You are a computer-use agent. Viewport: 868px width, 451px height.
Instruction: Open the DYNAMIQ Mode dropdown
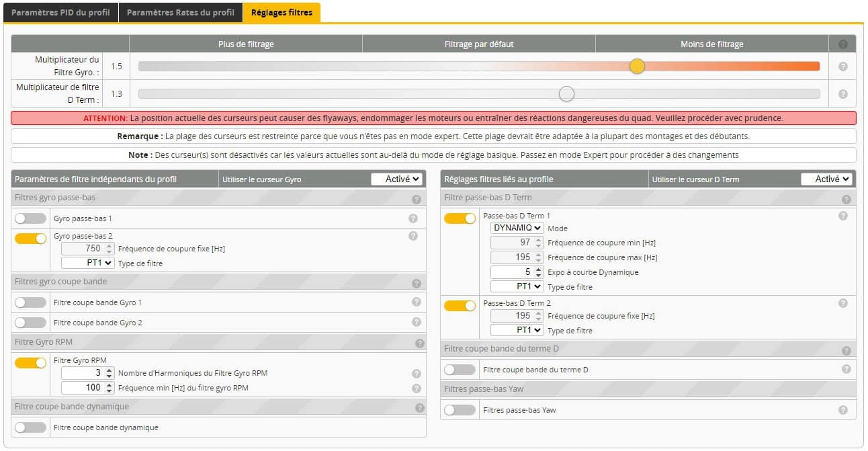pos(517,228)
